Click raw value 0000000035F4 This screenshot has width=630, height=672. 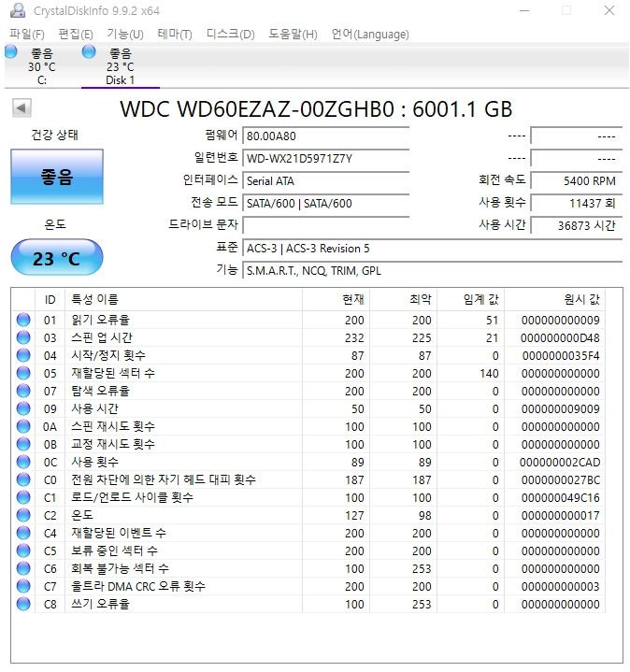tap(561, 356)
